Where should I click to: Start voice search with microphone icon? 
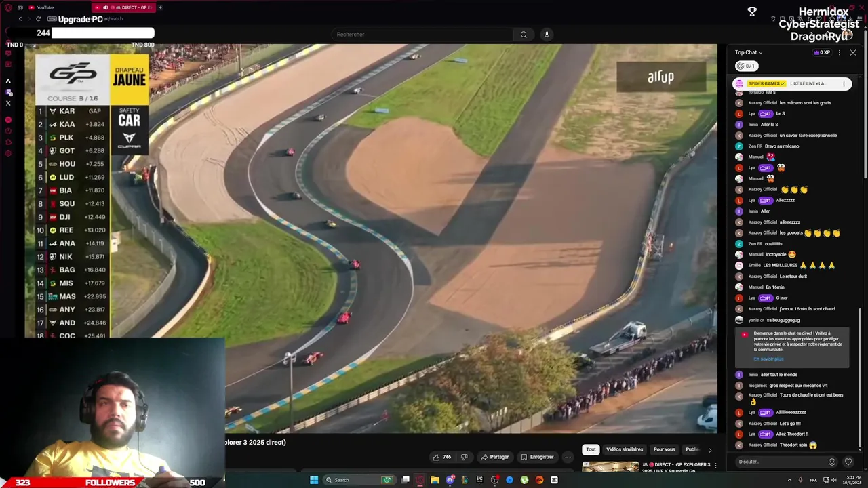(x=547, y=34)
